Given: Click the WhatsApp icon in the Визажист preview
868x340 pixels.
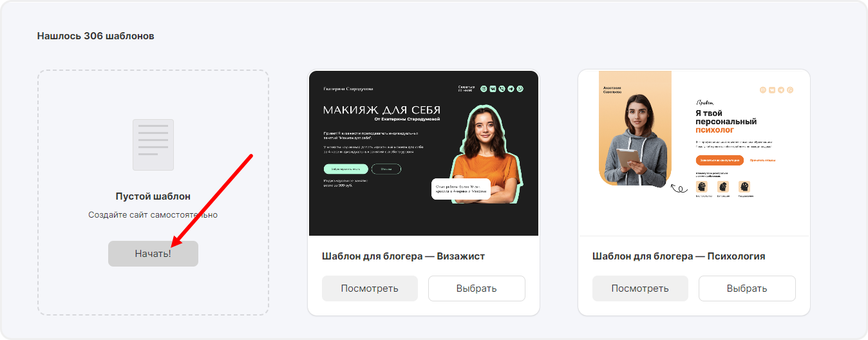Looking at the screenshot, I should coord(520,89).
